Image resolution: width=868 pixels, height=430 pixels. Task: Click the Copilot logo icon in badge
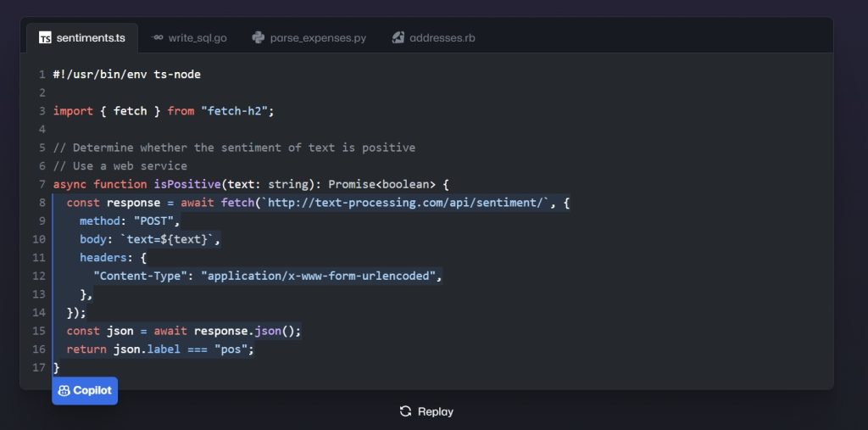coord(64,391)
